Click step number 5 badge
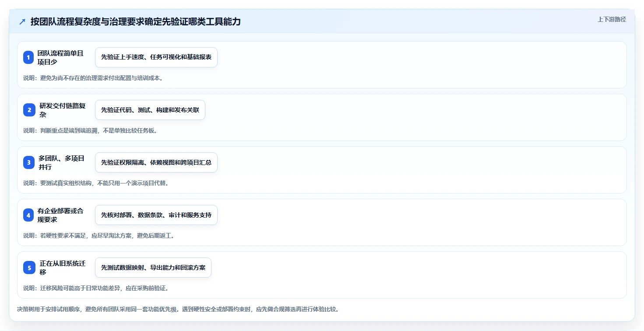The height and width of the screenshot is (331, 644). [29, 268]
